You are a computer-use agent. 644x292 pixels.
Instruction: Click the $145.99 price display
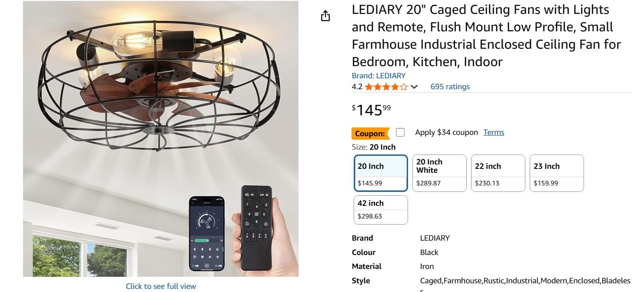[371, 110]
